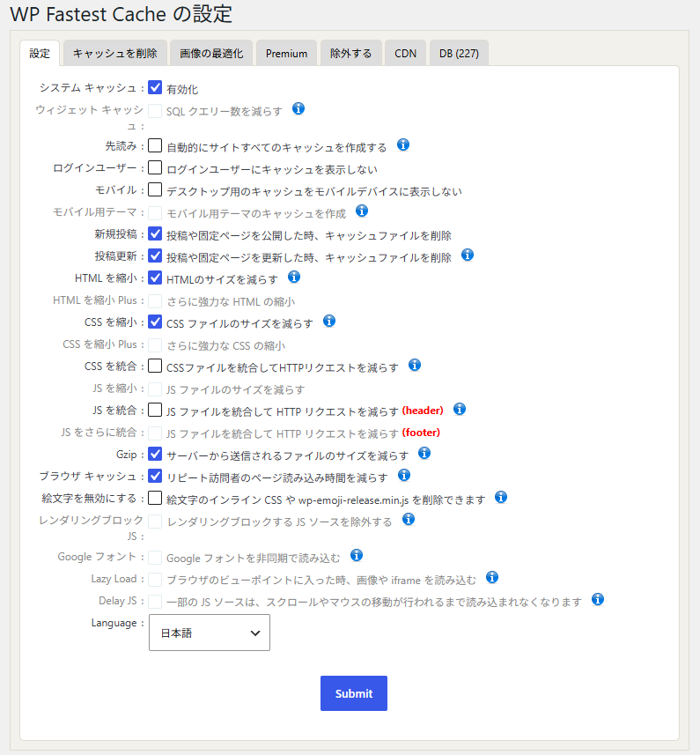Click info icon next to HTMLのサイズを減らす
The width and height of the screenshot is (700, 755).
pyautogui.click(x=294, y=277)
